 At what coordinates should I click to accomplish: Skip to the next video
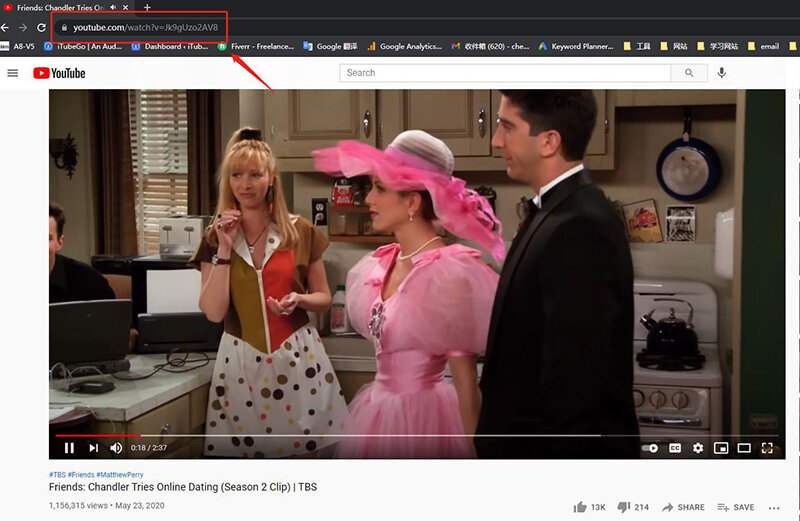93,448
